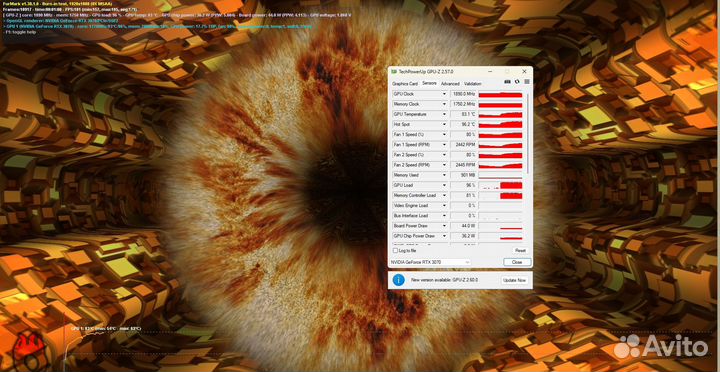
Task: Click the Memory Controller Load history graph
Action: 500,195
